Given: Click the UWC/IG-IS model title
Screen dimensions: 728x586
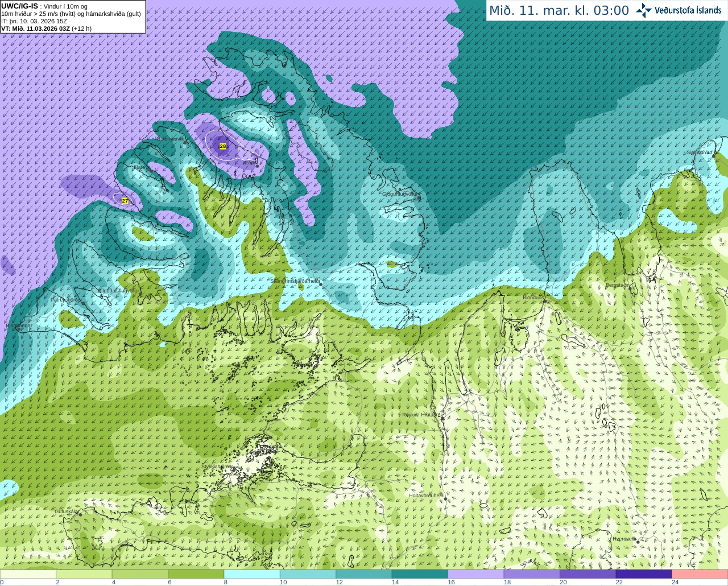Looking at the screenshot, I should pyautogui.click(x=19, y=6).
